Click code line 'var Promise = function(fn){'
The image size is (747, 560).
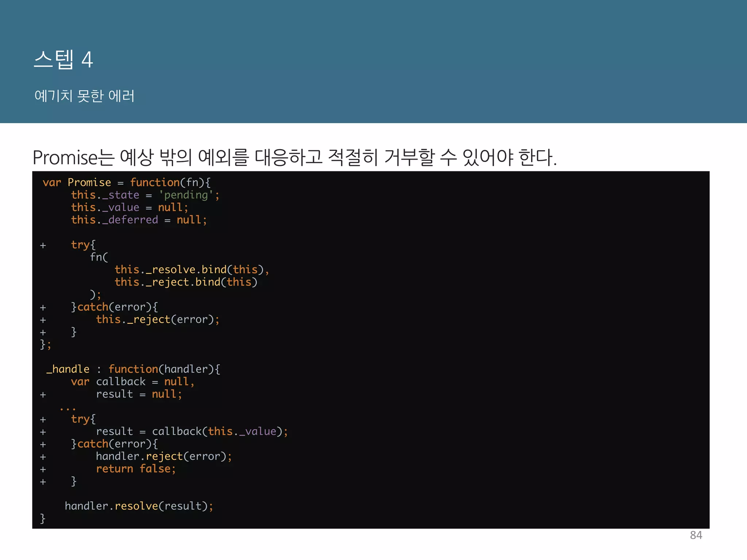pyautogui.click(x=127, y=183)
